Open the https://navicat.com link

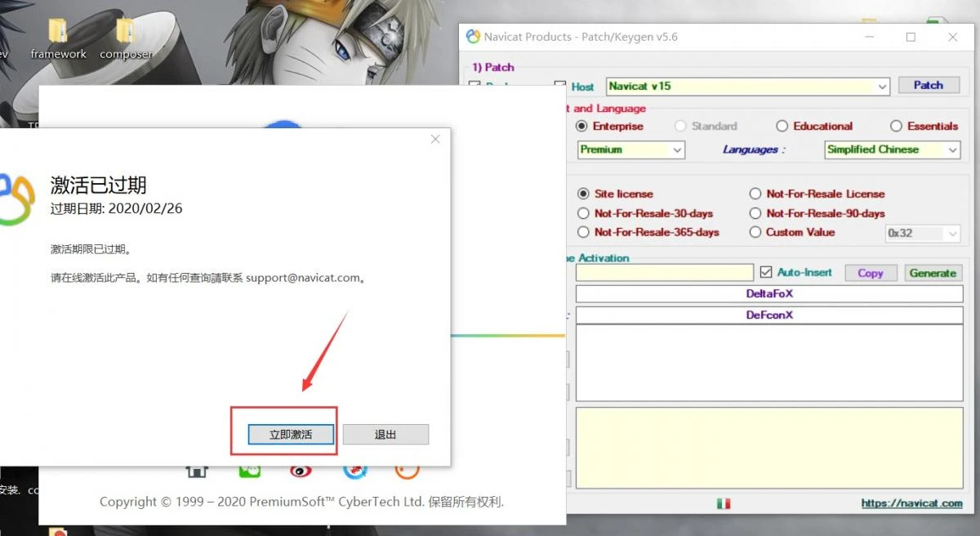911,503
